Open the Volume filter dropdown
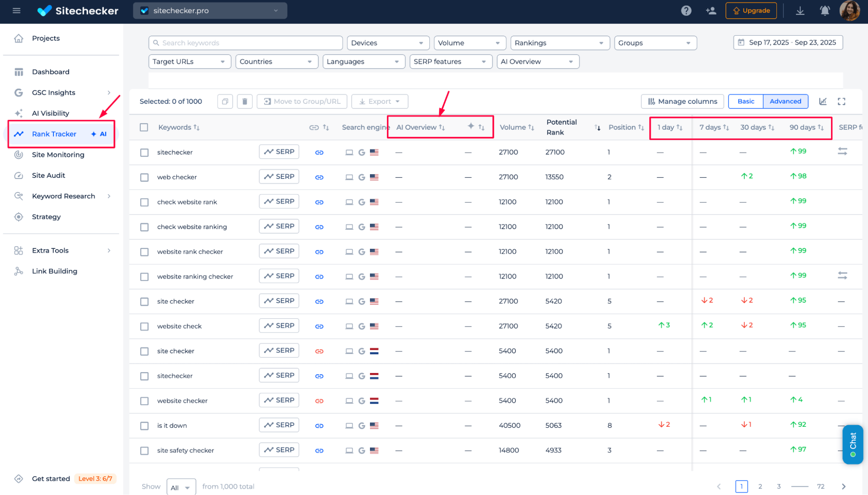 [x=470, y=43]
